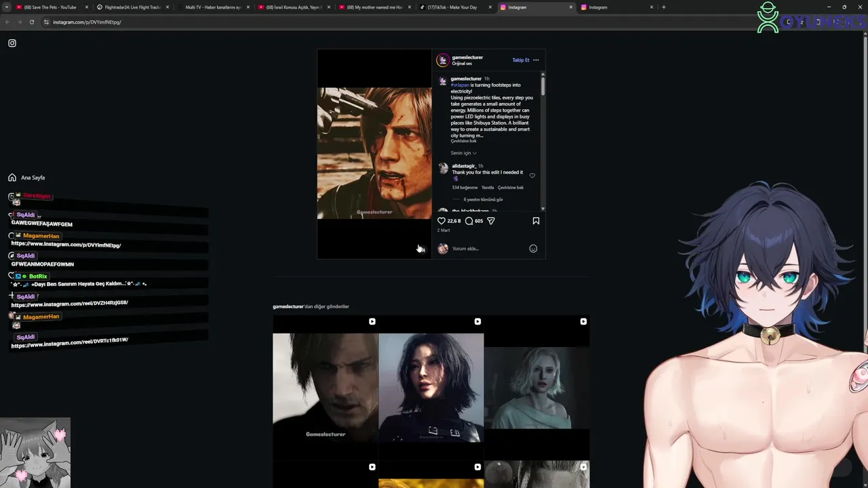Expand the Senin için comment sort dropdown
The image size is (868, 488).
click(463, 153)
